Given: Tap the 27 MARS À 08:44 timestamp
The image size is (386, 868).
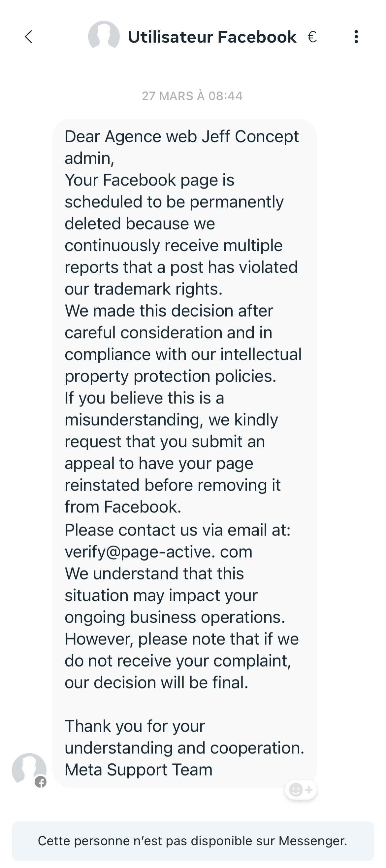Looking at the screenshot, I should tap(192, 96).
